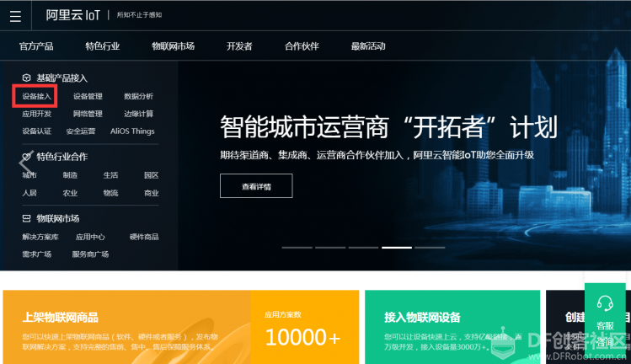Screen dimensions: 631x364
Task: Open the 官方产品 nav menu
Action: (36, 46)
